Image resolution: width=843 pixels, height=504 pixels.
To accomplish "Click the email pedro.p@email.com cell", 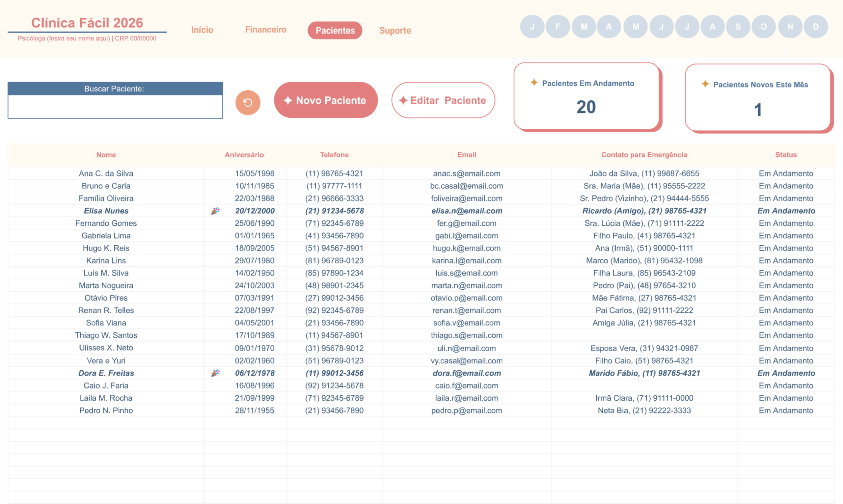I will click(x=466, y=410).
